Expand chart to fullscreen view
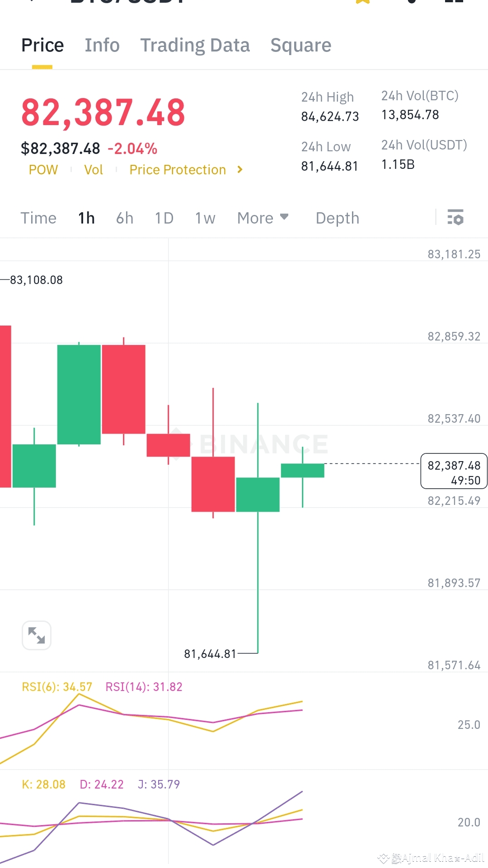The height and width of the screenshot is (868, 488). click(x=37, y=635)
